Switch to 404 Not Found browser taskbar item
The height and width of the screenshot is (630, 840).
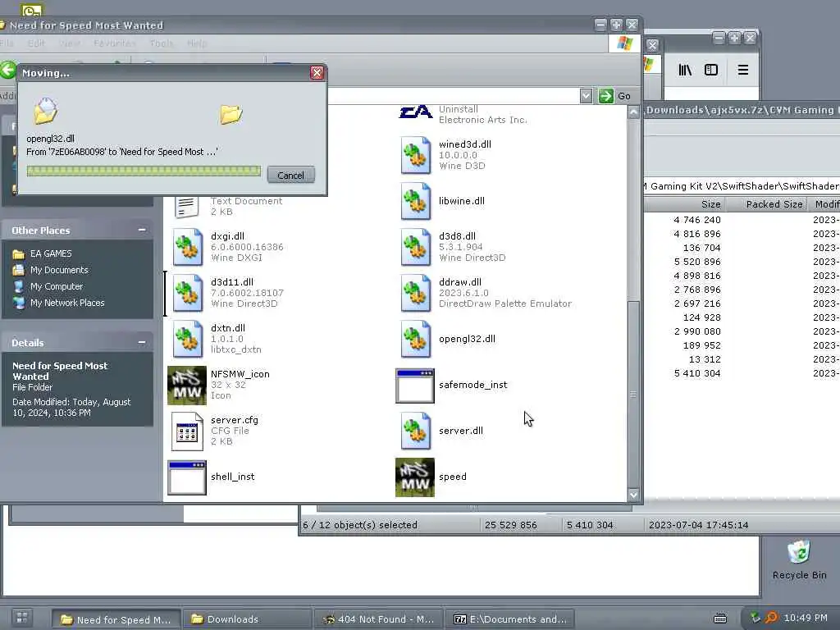point(379,619)
